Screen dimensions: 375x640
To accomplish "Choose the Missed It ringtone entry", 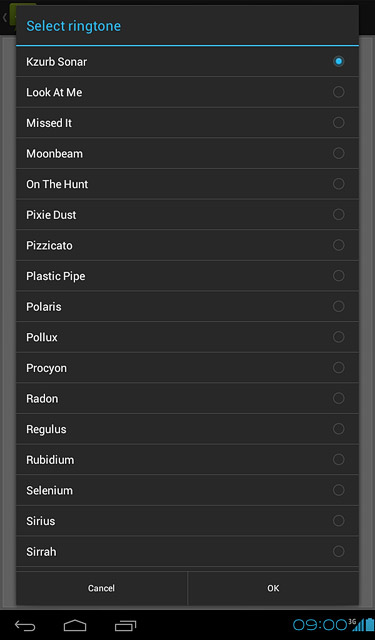I will coord(187,123).
